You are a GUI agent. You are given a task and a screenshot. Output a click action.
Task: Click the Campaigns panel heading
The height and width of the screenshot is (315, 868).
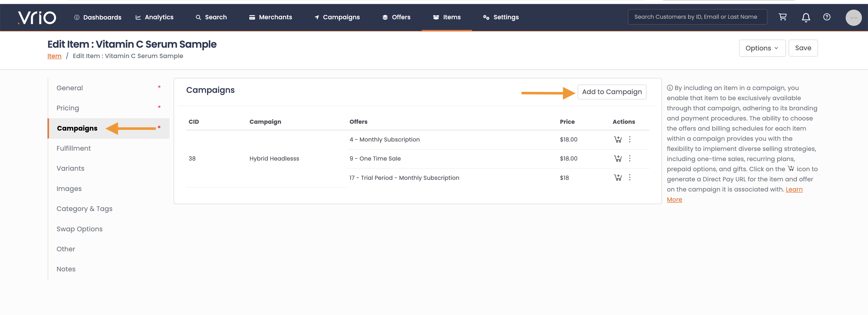click(210, 90)
